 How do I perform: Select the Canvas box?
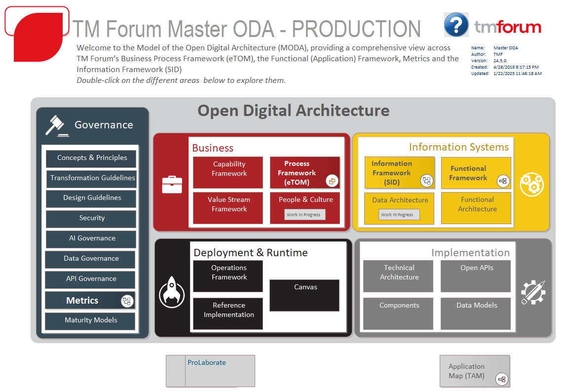pyautogui.click(x=304, y=295)
